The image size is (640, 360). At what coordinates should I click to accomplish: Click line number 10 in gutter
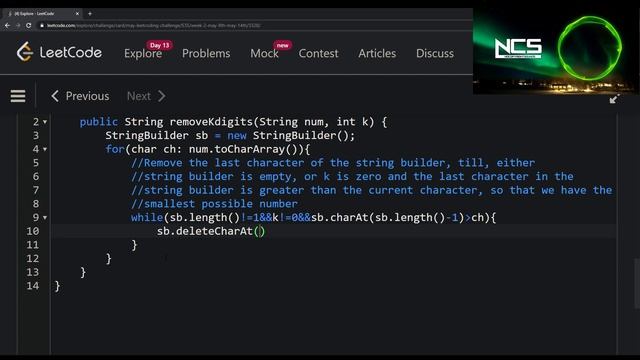pyautogui.click(x=33, y=231)
